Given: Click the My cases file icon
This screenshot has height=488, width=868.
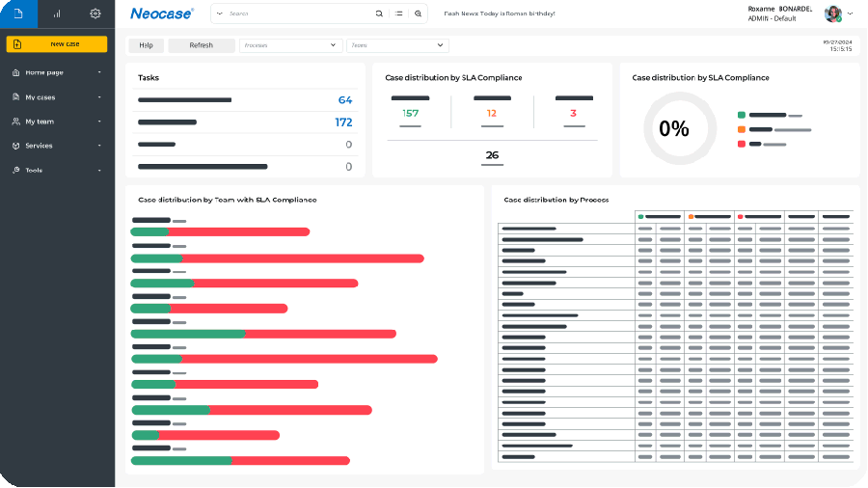Looking at the screenshot, I should click(x=16, y=96).
